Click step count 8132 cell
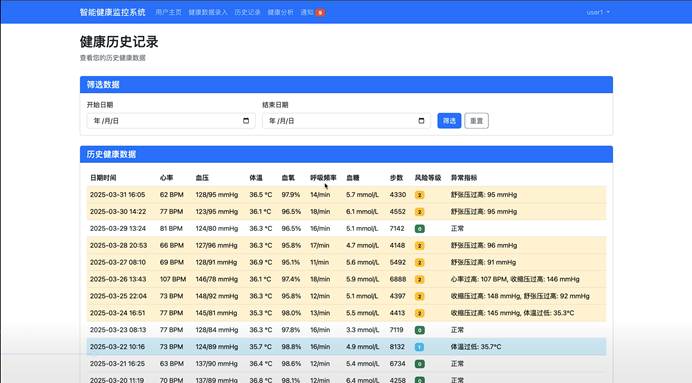Viewport: 692px width, 383px height. pos(397,347)
